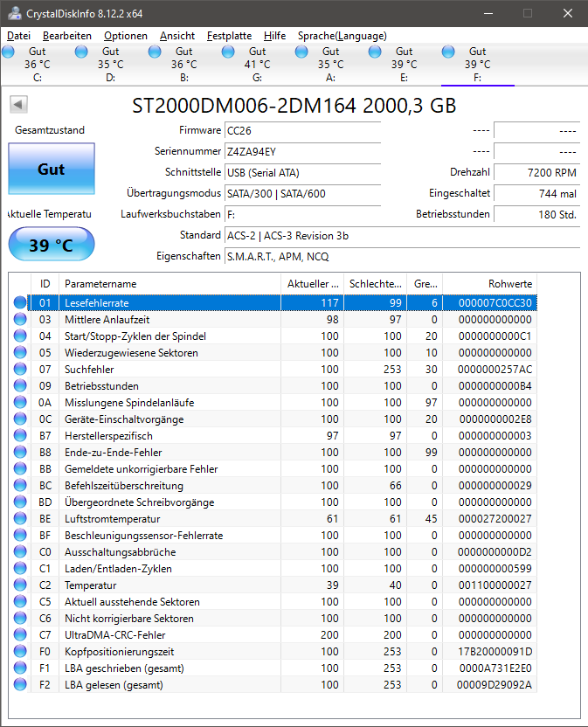Click the CrystalDiskInfo app icon in title bar
Image resolution: width=588 pixels, height=727 pixels.
(x=14, y=13)
